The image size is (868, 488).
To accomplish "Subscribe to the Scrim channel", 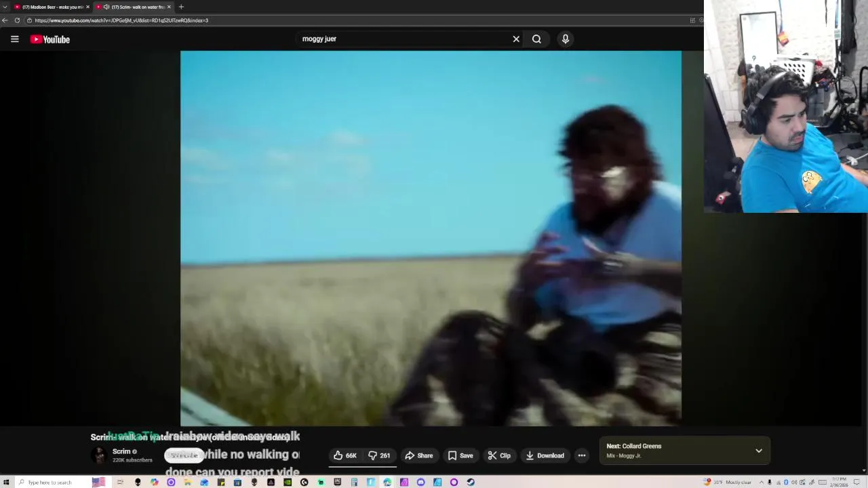I will click(x=184, y=455).
